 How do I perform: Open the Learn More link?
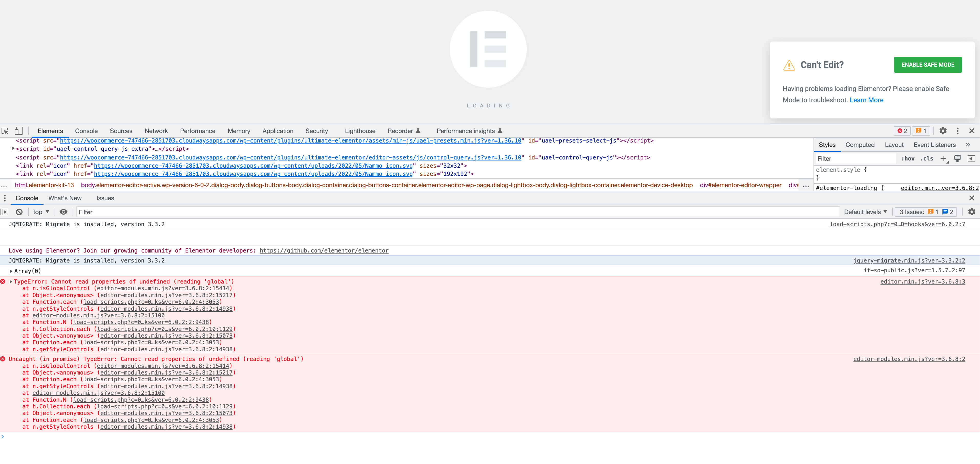pos(867,100)
